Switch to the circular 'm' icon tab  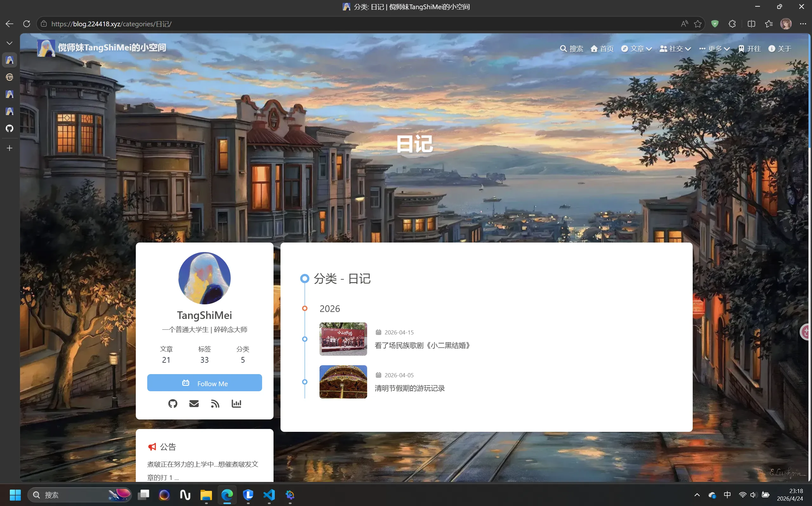point(10,77)
